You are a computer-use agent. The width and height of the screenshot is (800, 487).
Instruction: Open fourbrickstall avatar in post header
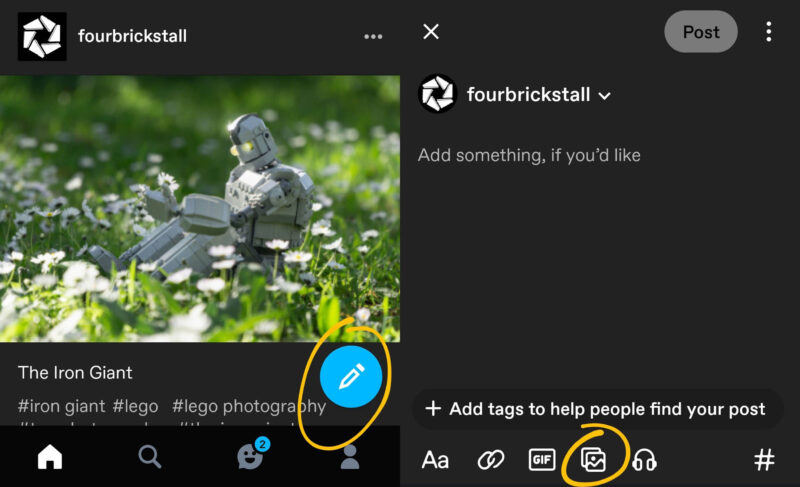pyautogui.click(x=42, y=36)
